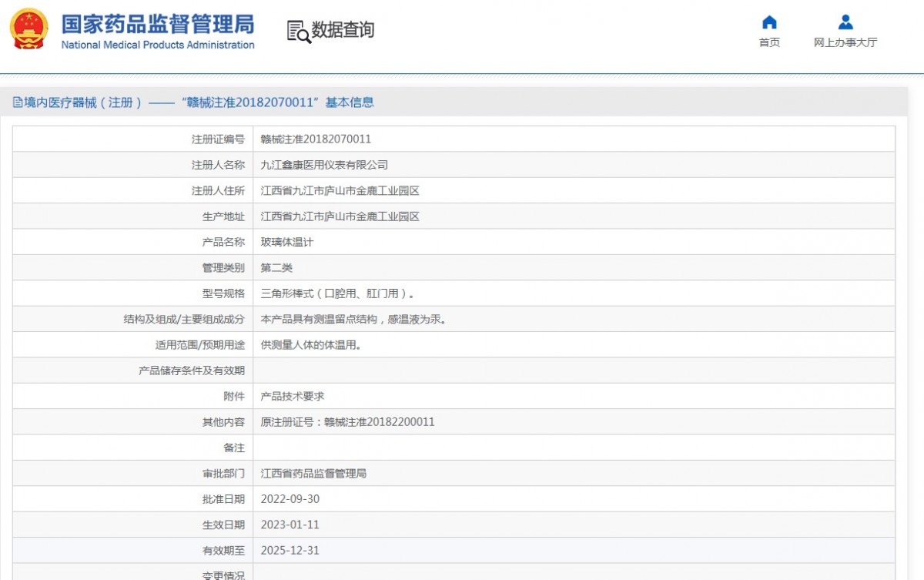Click 结构及组成/主要组成成分 label

(x=184, y=319)
